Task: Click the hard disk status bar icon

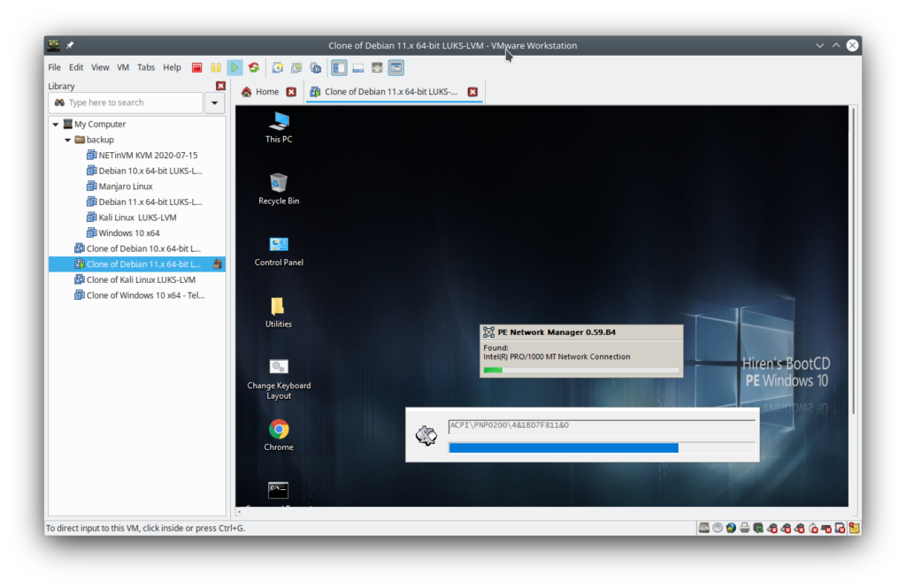Action: [703, 527]
